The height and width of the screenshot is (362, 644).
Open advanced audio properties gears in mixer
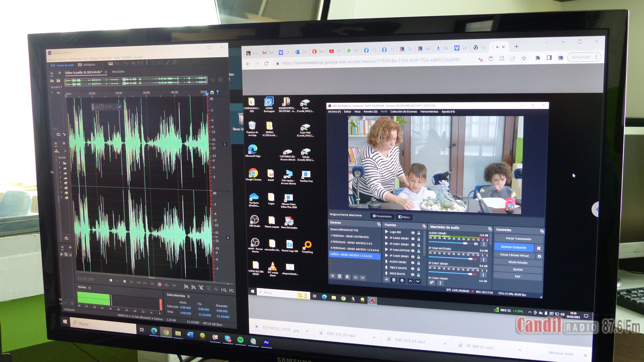[432, 282]
